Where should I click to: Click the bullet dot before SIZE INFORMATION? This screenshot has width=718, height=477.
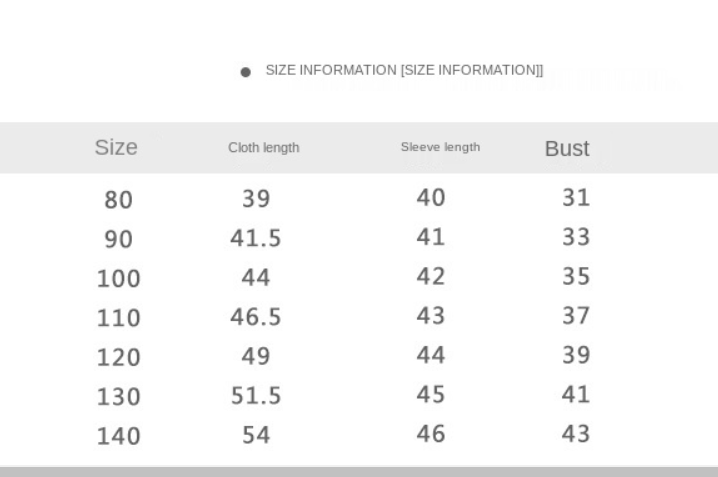click(x=245, y=72)
